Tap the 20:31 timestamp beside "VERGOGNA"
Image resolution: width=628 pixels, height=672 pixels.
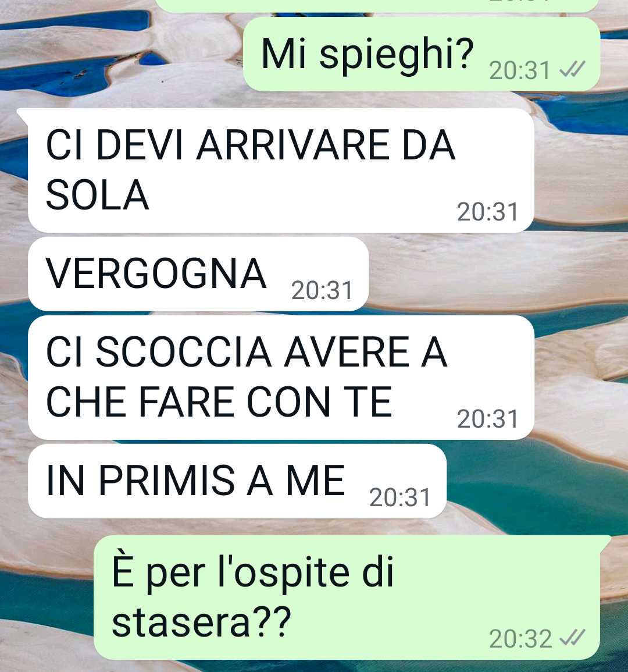click(x=322, y=290)
